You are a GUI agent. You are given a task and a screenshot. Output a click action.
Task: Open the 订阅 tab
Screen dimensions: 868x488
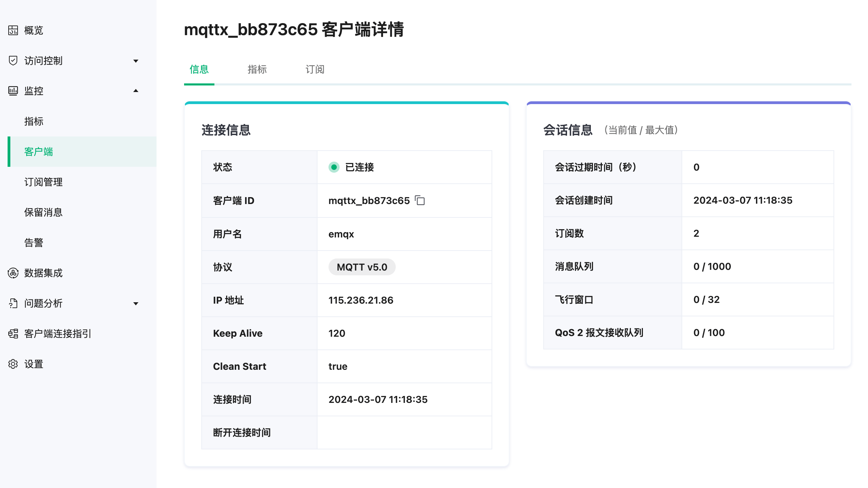pos(314,69)
